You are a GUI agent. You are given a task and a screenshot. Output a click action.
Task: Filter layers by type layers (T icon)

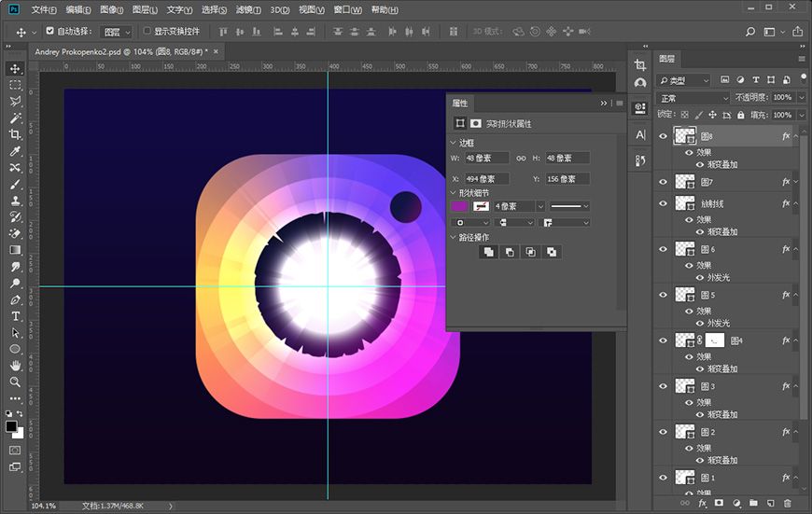point(756,79)
